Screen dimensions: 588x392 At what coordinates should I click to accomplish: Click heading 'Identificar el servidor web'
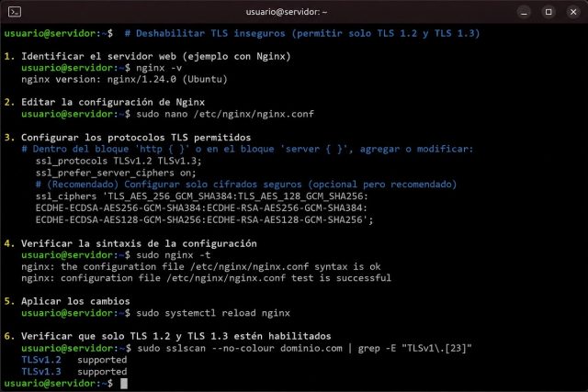156,56
